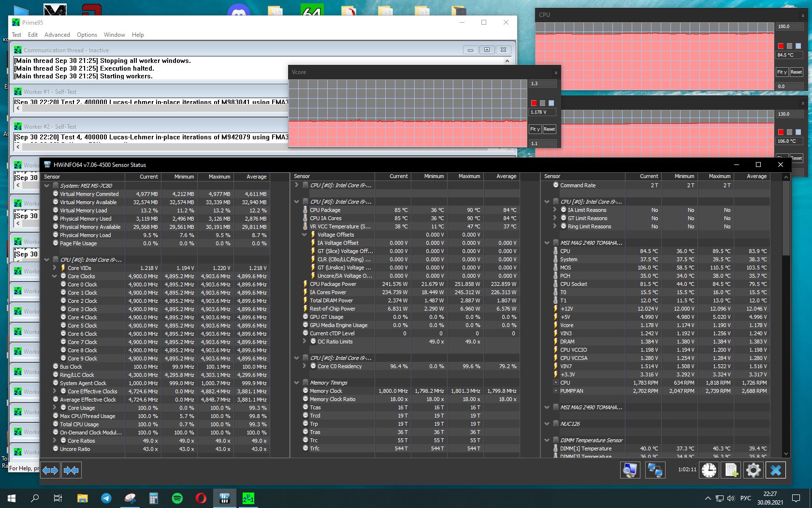Click Fit y in the Vcore graph
812x508 pixels.
pyautogui.click(x=535, y=129)
